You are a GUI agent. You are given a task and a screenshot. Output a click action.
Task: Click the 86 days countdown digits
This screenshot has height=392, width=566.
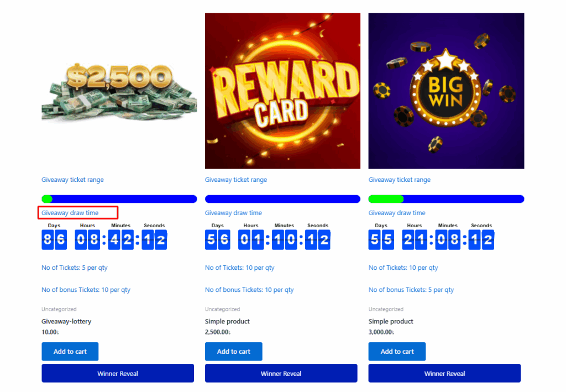click(54, 239)
